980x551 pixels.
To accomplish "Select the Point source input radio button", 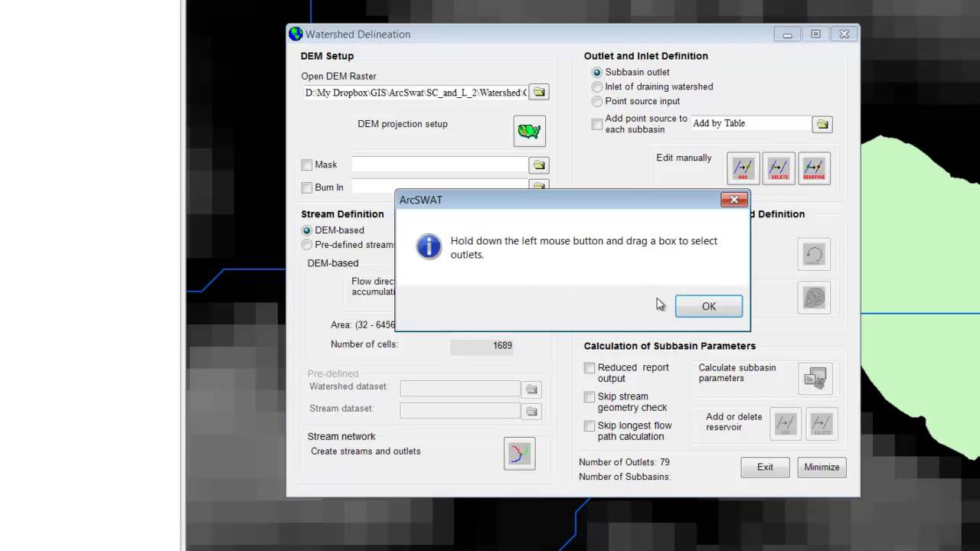I will [x=597, y=101].
